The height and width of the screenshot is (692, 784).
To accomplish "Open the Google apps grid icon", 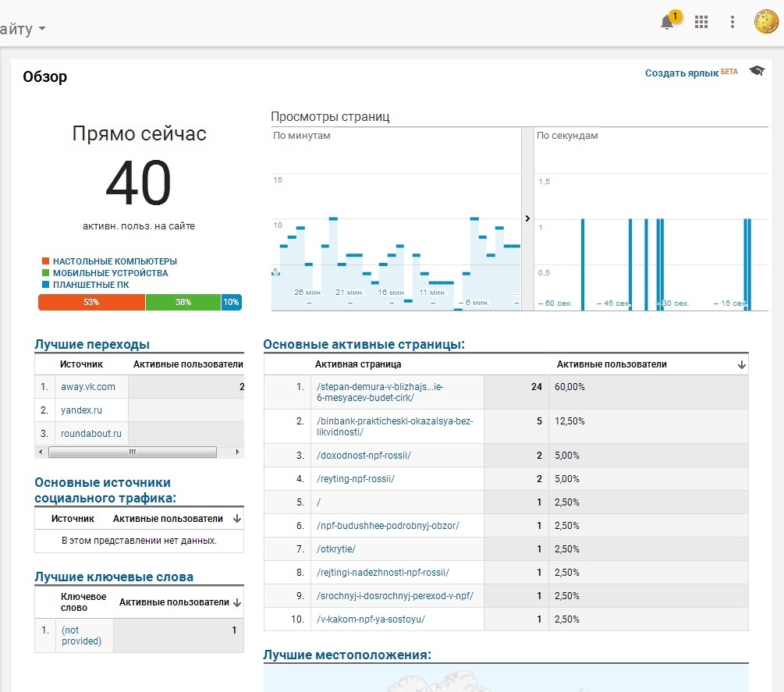I will tap(701, 22).
